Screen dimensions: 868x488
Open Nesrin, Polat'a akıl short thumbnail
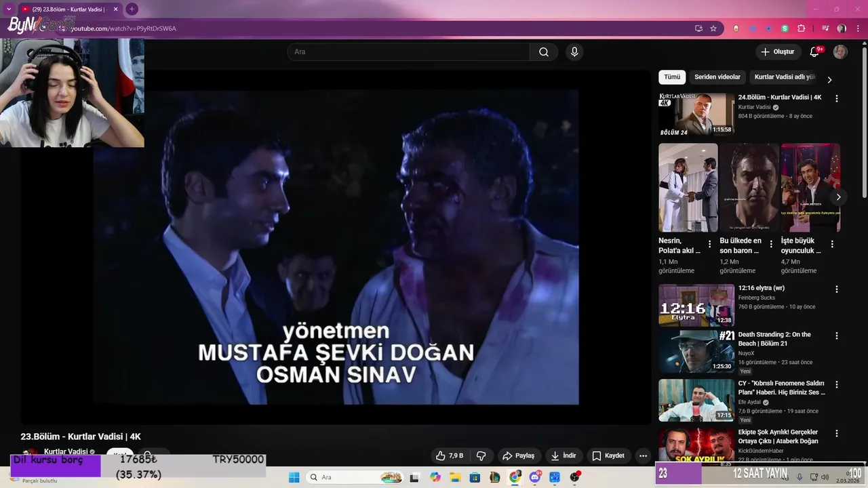[x=688, y=188]
